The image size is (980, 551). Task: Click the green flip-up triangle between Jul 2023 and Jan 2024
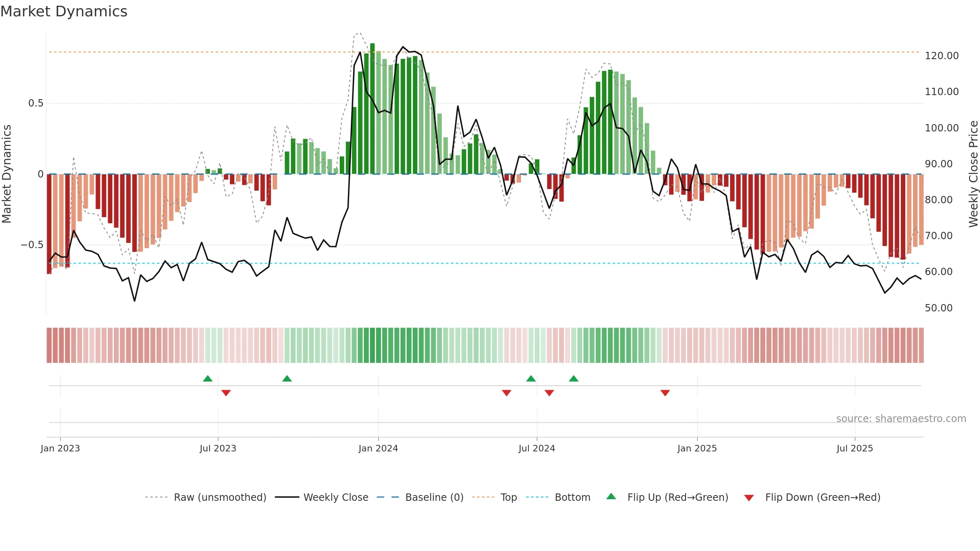coord(287,378)
